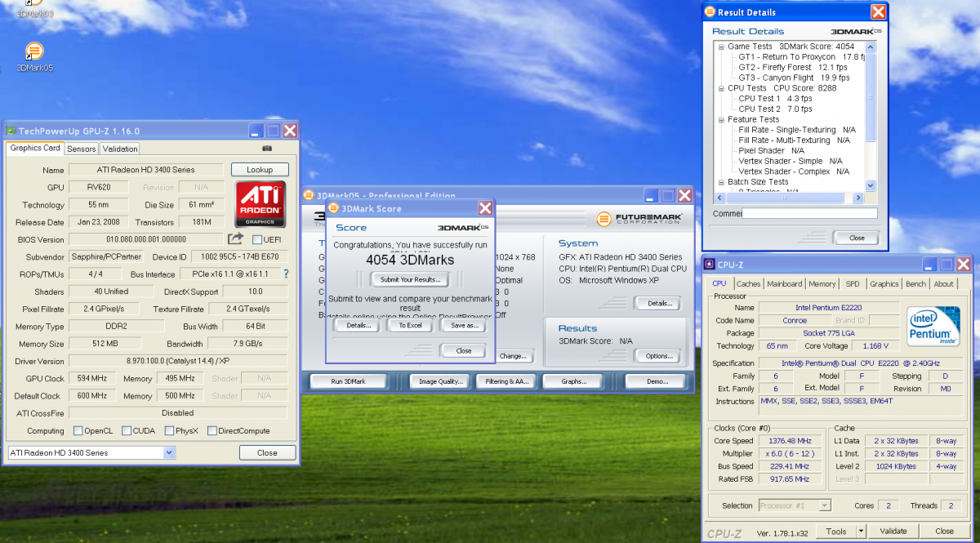Image resolution: width=980 pixels, height=543 pixels.
Task: Collapse the CPU Tests tree node
Action: tap(721, 88)
